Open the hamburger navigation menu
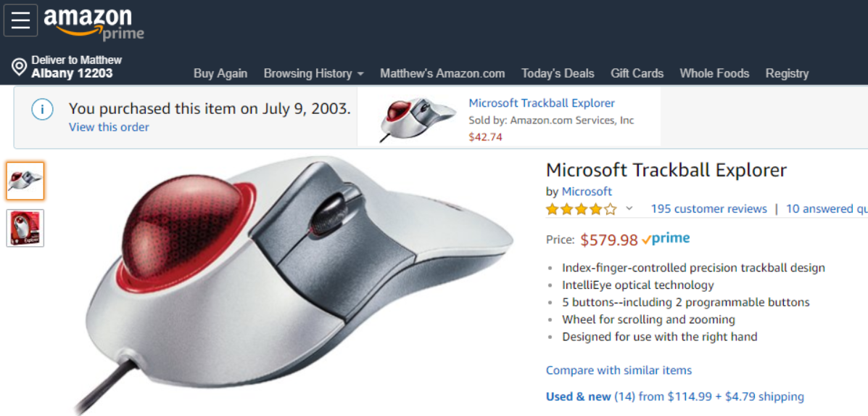This screenshot has width=868, height=416. (20, 20)
